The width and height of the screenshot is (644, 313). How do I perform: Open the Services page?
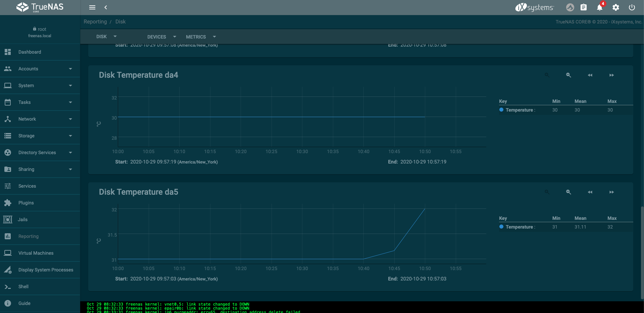[x=40, y=186]
